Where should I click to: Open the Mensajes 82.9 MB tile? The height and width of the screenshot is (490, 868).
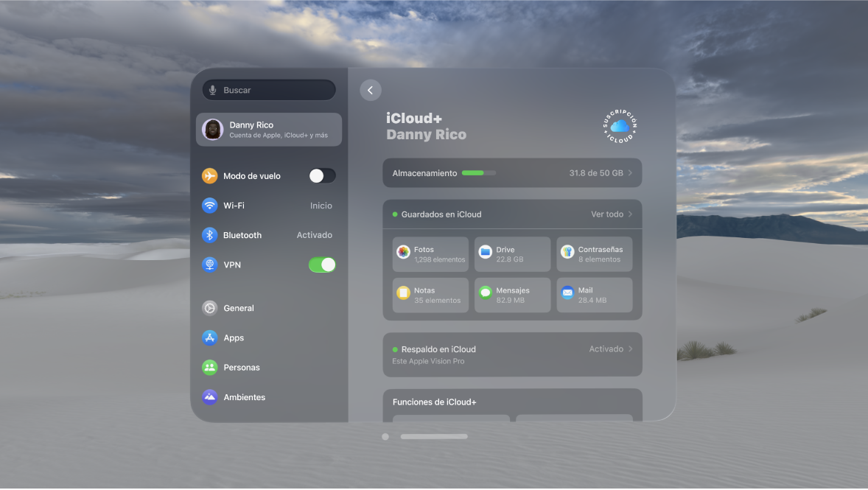coord(512,295)
